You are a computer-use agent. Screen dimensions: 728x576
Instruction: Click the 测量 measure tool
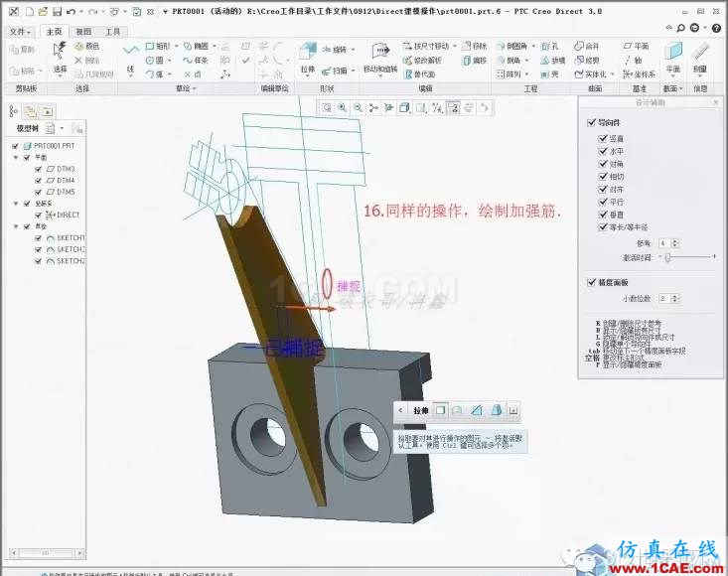[700, 59]
